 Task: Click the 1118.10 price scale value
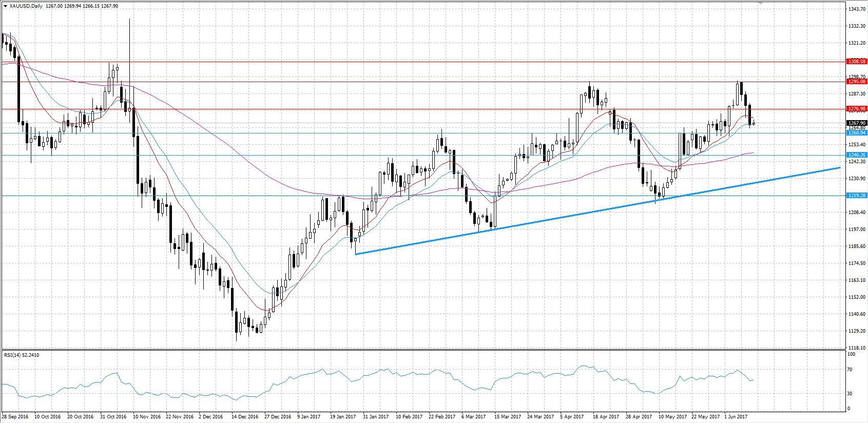[x=857, y=348]
